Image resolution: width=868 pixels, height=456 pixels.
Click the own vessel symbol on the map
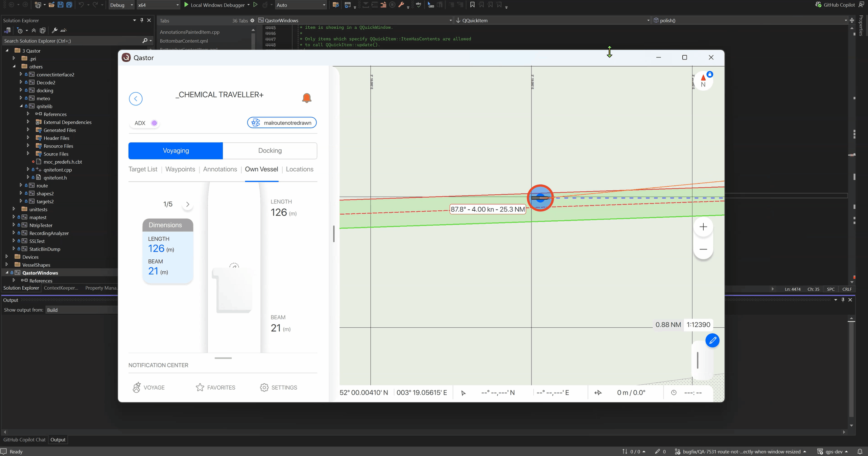540,198
